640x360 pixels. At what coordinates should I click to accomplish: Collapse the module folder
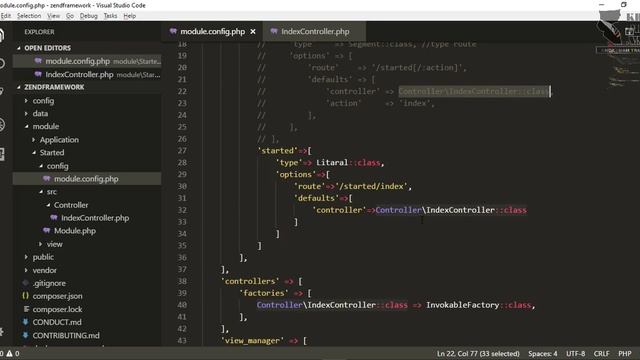tap(45, 127)
